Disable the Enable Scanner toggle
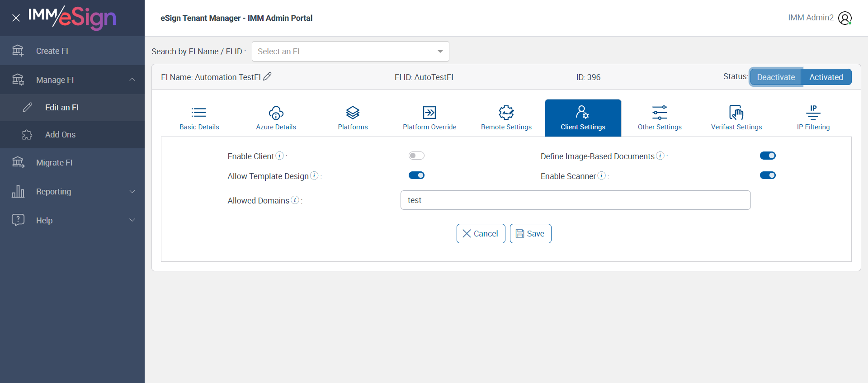The width and height of the screenshot is (868, 383). [768, 175]
